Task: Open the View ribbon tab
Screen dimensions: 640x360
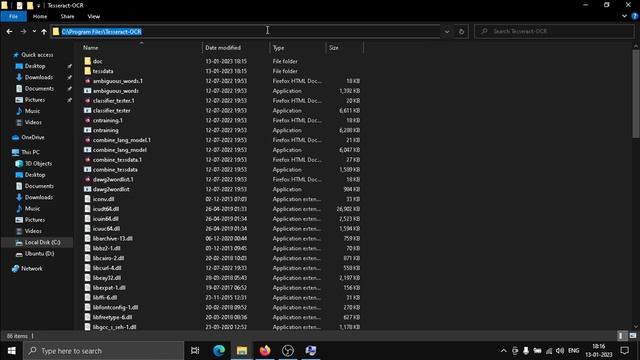Action: 93,16
